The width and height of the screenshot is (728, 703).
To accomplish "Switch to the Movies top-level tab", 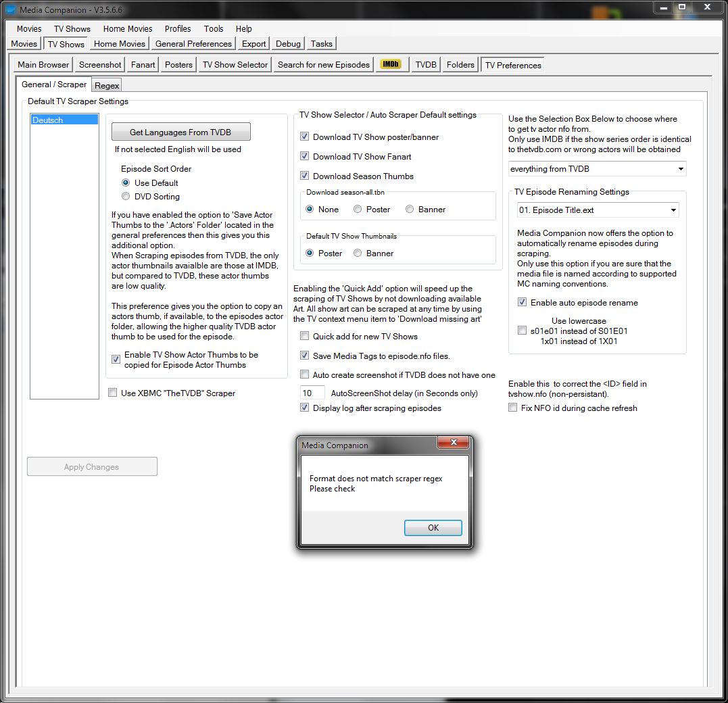I will click(x=24, y=44).
